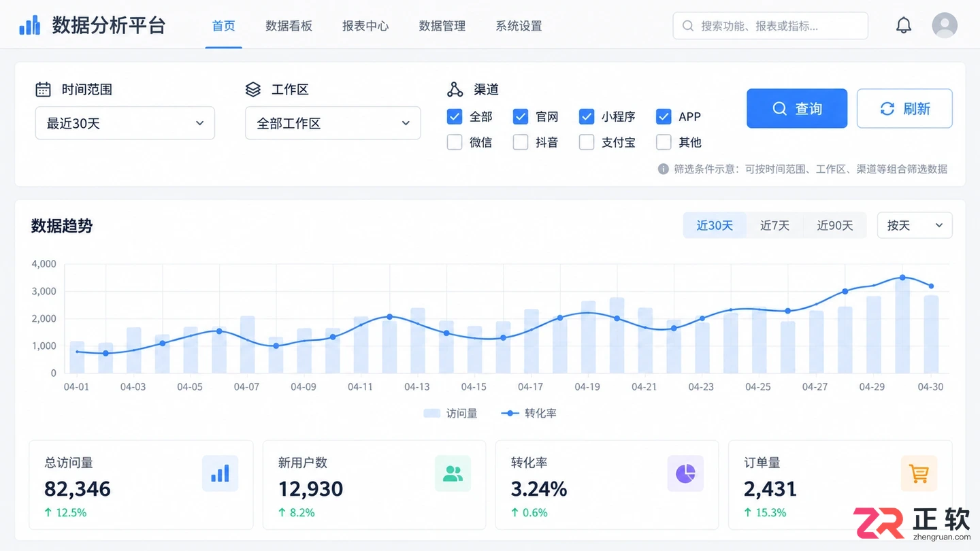Click the 刷新 button

904,108
